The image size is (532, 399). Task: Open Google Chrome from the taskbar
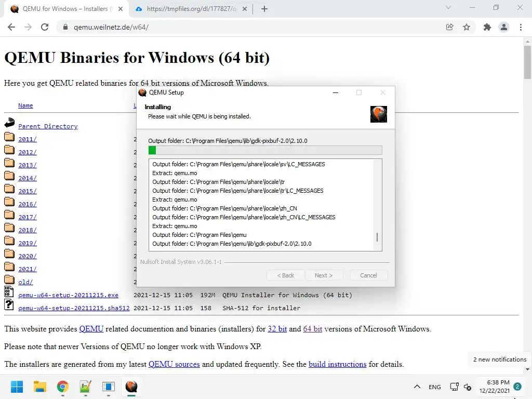point(63,387)
